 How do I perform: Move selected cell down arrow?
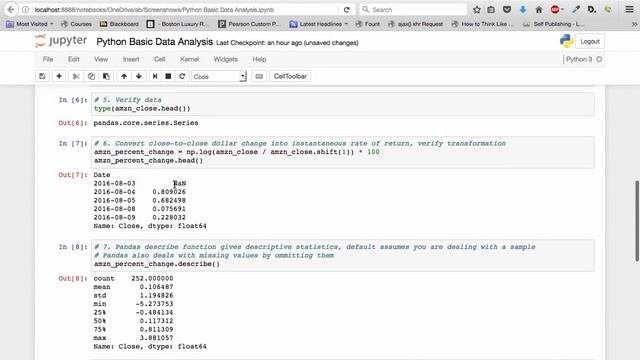pos(139,76)
